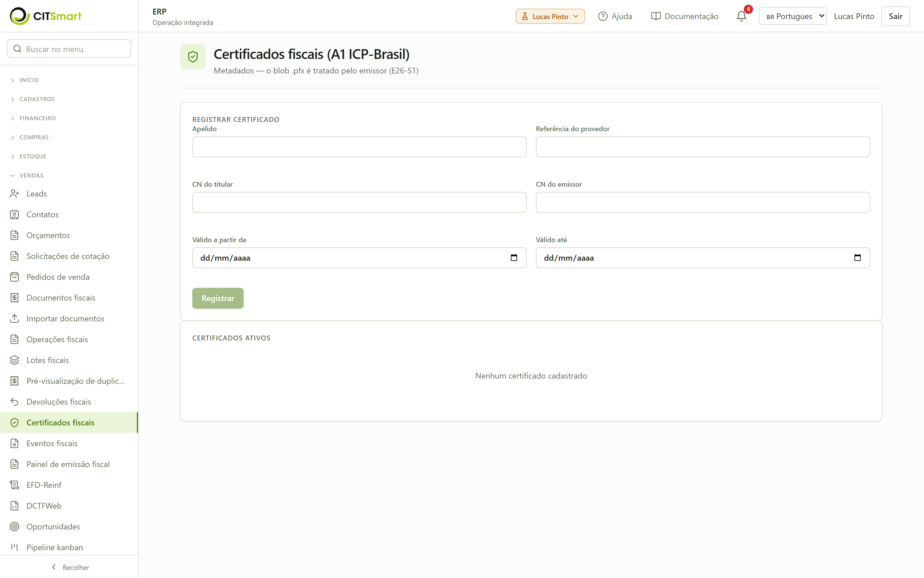Click the Registrar button

point(218,298)
